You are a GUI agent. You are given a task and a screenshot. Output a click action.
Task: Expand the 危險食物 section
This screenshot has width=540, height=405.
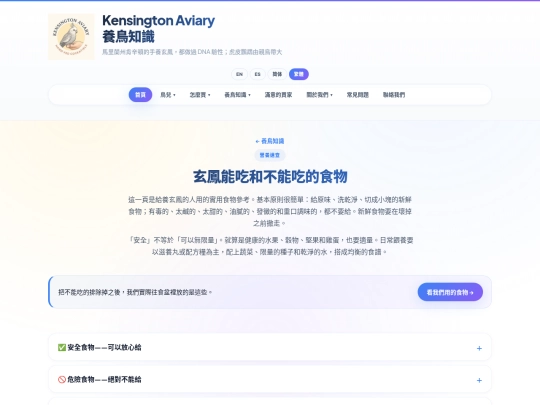pos(270,379)
